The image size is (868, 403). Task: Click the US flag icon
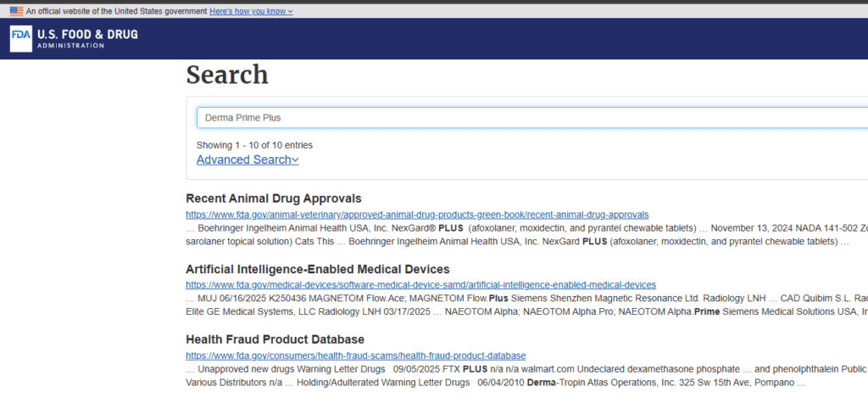click(x=17, y=11)
